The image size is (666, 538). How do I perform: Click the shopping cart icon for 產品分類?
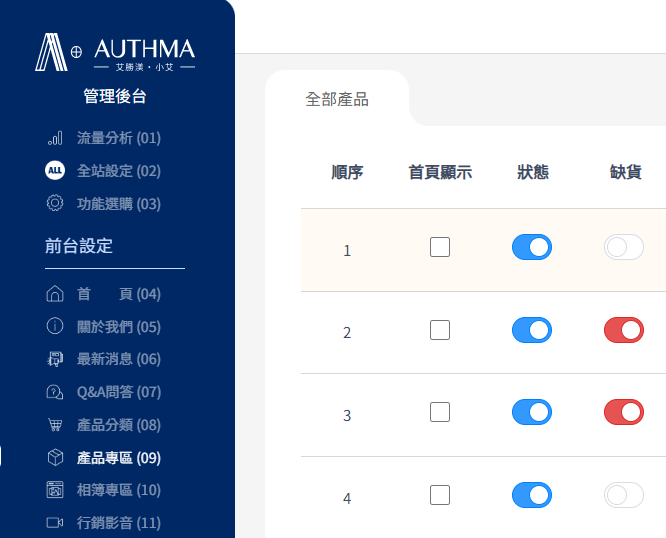55,425
